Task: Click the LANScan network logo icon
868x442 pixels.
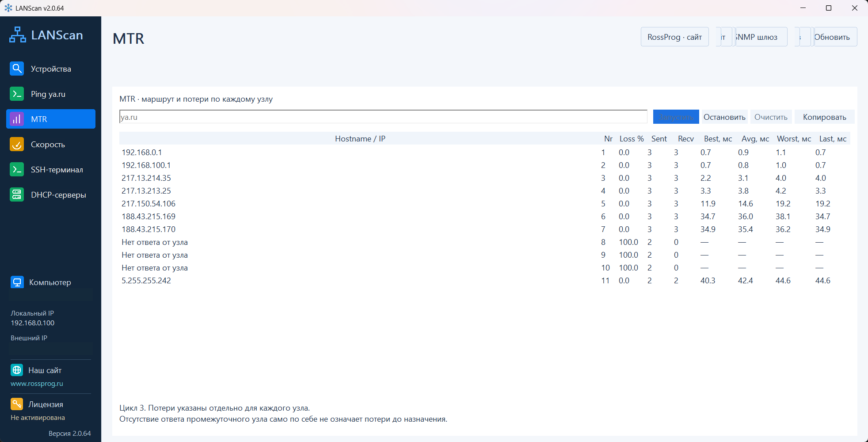Action: 18,35
